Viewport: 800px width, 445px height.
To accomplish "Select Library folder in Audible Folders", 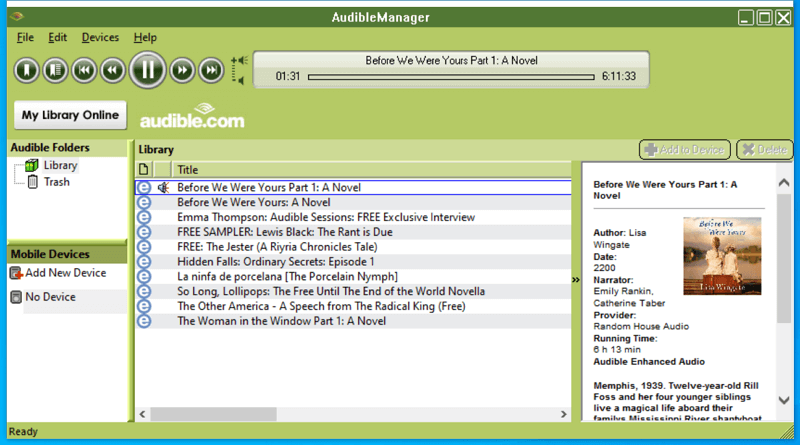I will tap(60, 165).
